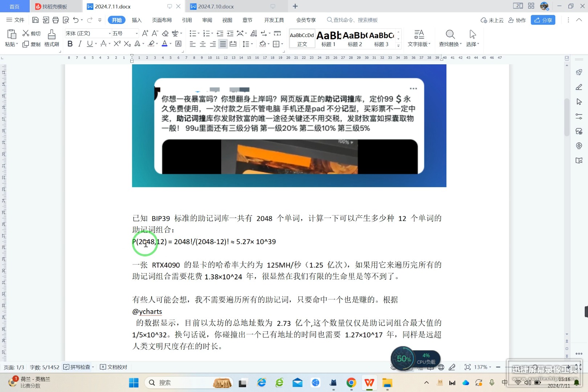Click the web layout globe icon in status bar
Screen dimensions: 588x392
click(x=441, y=367)
